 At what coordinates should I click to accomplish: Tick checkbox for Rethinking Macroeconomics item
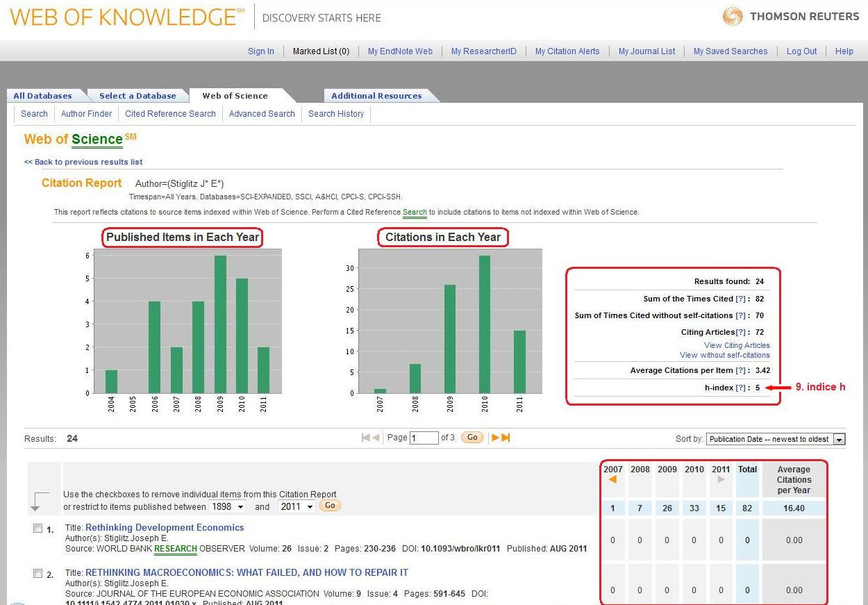coord(37,574)
